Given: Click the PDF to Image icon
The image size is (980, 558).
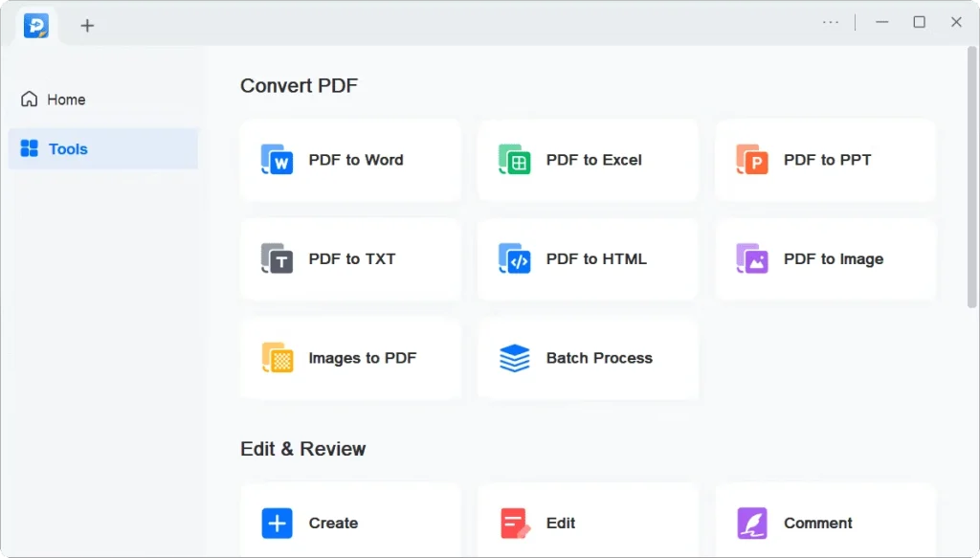Looking at the screenshot, I should (x=752, y=259).
